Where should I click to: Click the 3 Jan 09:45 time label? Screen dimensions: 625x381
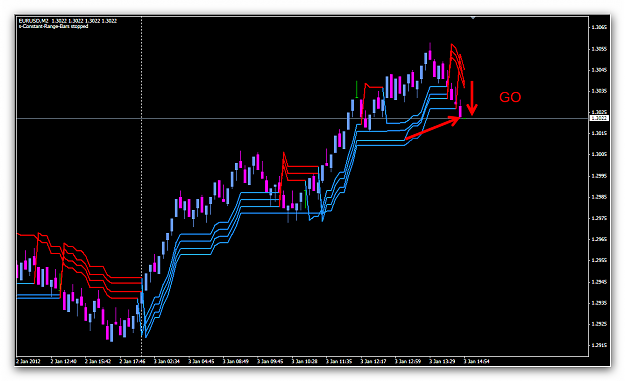pyautogui.click(x=270, y=361)
